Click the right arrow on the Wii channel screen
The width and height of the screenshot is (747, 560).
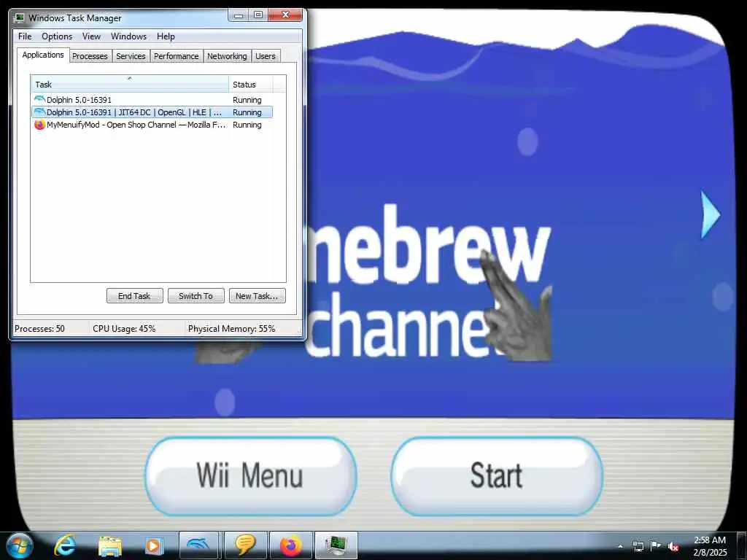pyautogui.click(x=711, y=214)
